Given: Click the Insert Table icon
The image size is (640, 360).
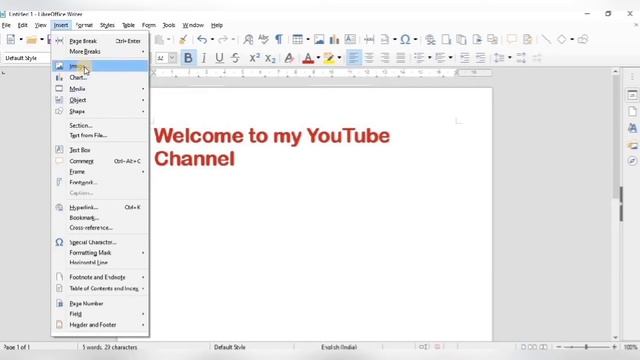Looking at the screenshot, I should click(298, 39).
